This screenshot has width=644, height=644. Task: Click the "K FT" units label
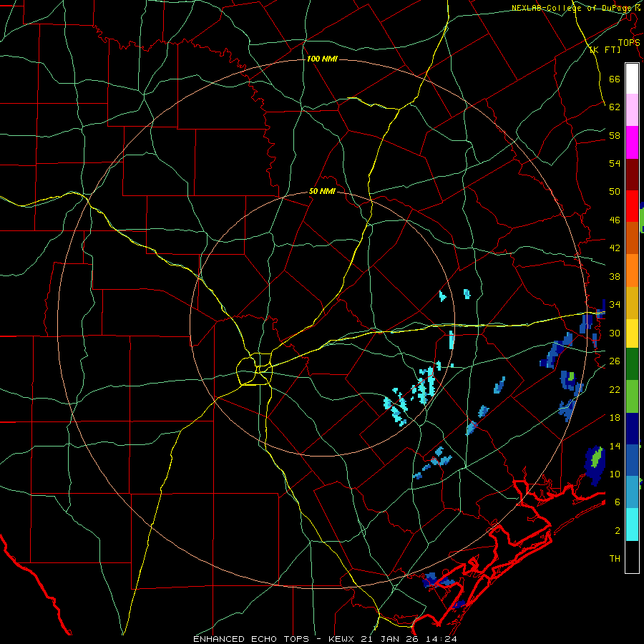click(605, 50)
